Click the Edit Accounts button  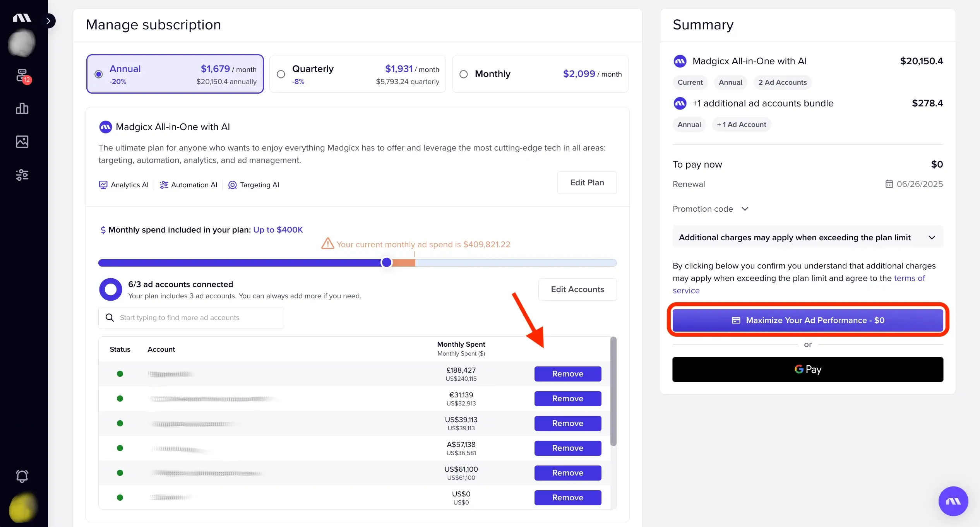pyautogui.click(x=577, y=289)
